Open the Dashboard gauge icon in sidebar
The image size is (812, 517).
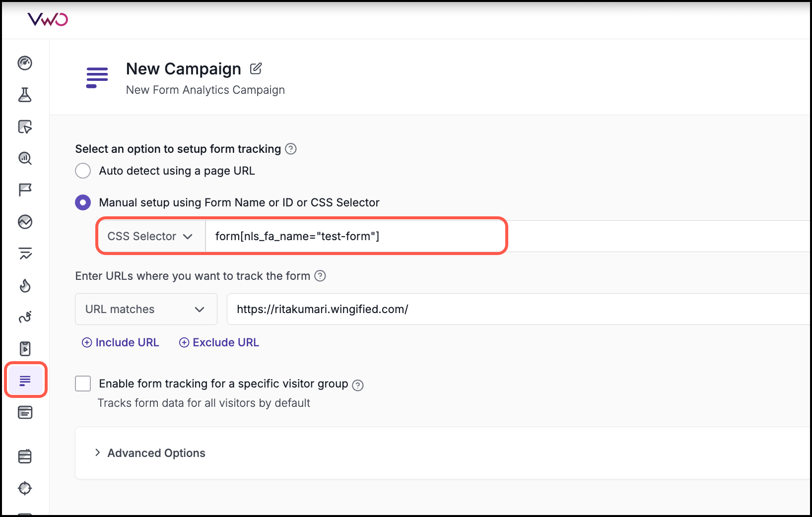(x=25, y=63)
